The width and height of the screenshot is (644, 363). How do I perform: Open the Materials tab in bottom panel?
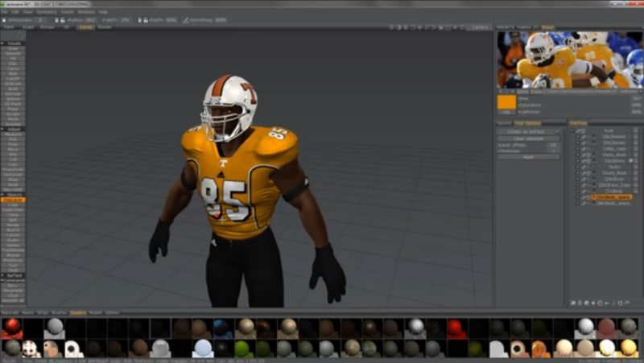[x=10, y=312]
